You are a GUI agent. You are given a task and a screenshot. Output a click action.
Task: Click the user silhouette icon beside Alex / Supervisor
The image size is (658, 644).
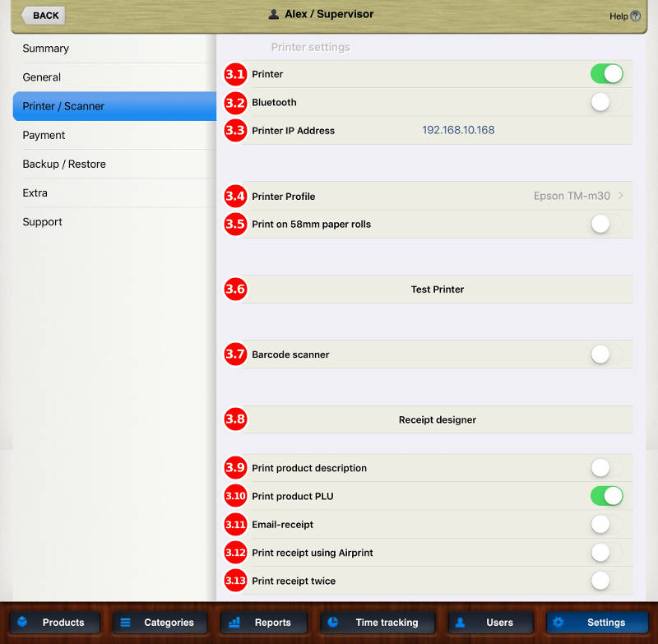[274, 14]
